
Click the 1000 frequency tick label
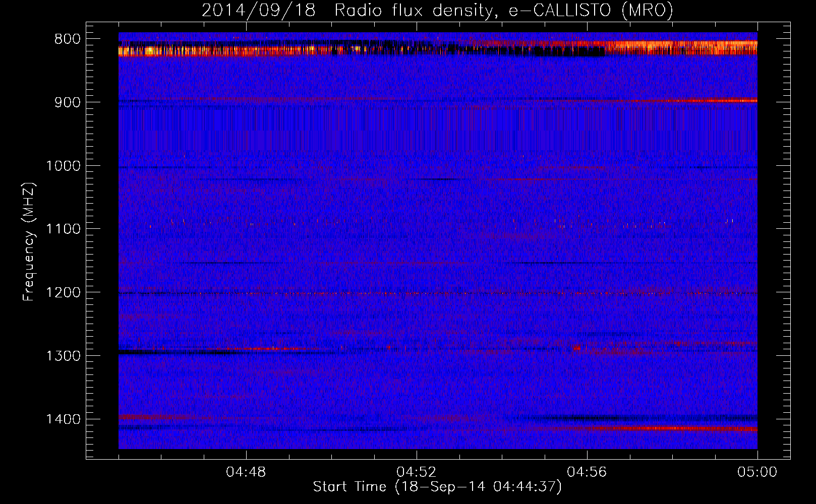[x=63, y=166]
